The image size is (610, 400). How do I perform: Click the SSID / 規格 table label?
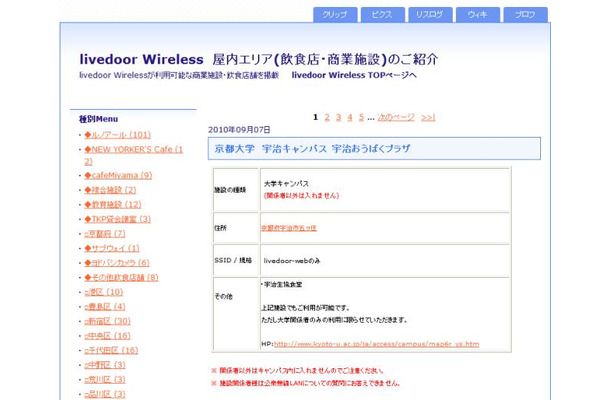233,260
